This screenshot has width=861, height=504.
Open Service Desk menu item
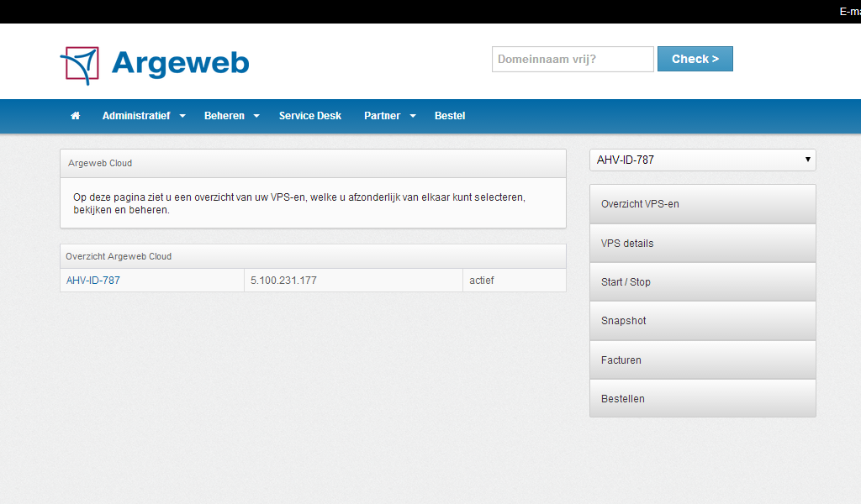pyautogui.click(x=309, y=116)
